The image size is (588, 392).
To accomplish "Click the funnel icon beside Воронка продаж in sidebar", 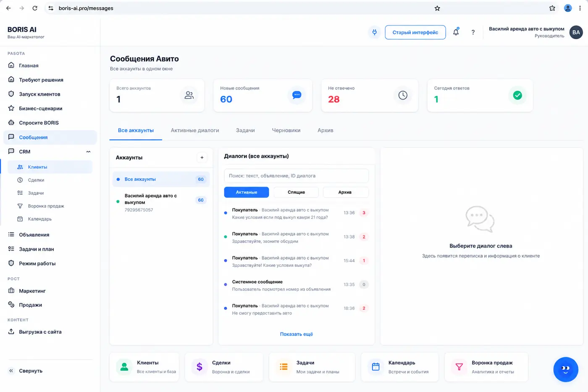I will click(x=20, y=206).
